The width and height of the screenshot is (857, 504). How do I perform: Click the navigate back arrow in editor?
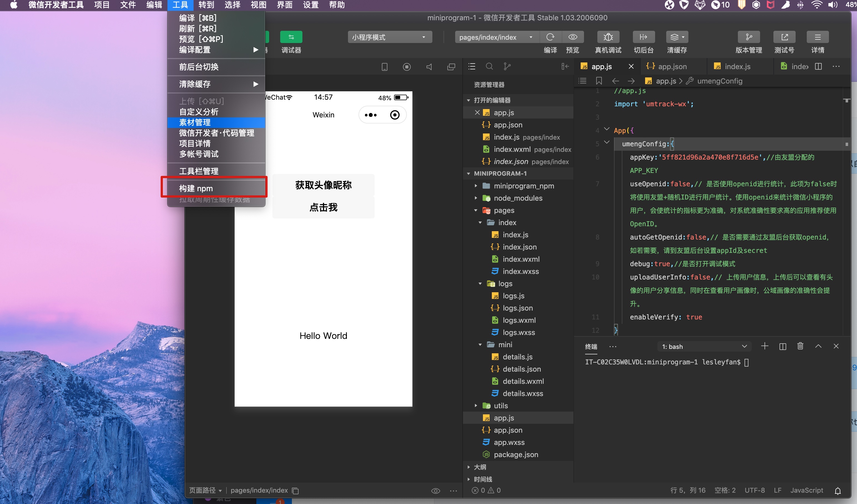pyautogui.click(x=615, y=81)
